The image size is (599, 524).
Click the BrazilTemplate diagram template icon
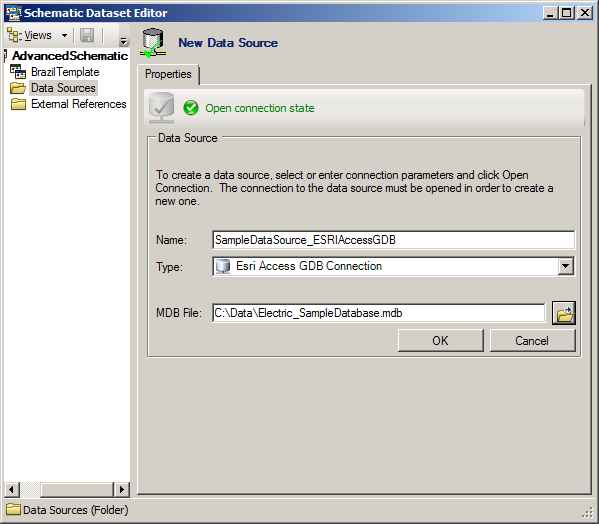18,72
